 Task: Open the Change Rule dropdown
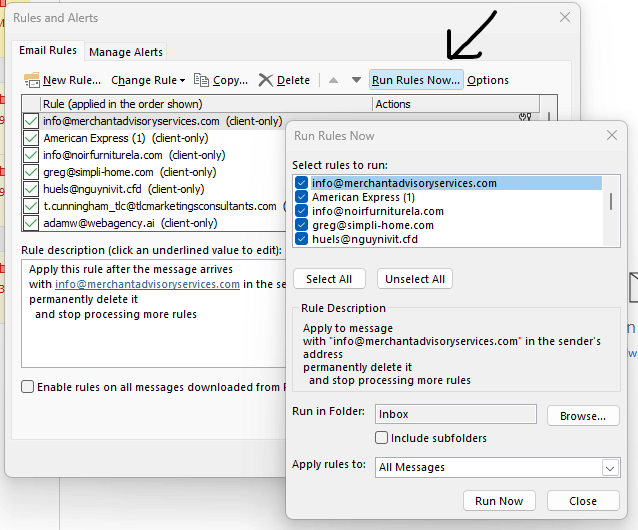pyautogui.click(x=148, y=80)
